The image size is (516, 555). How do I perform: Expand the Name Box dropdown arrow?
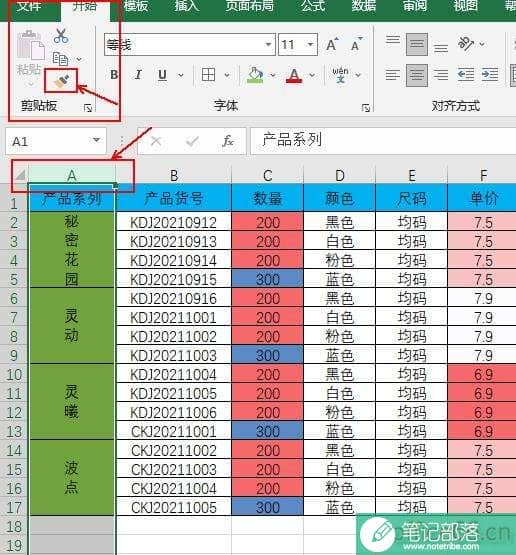pyautogui.click(x=96, y=141)
